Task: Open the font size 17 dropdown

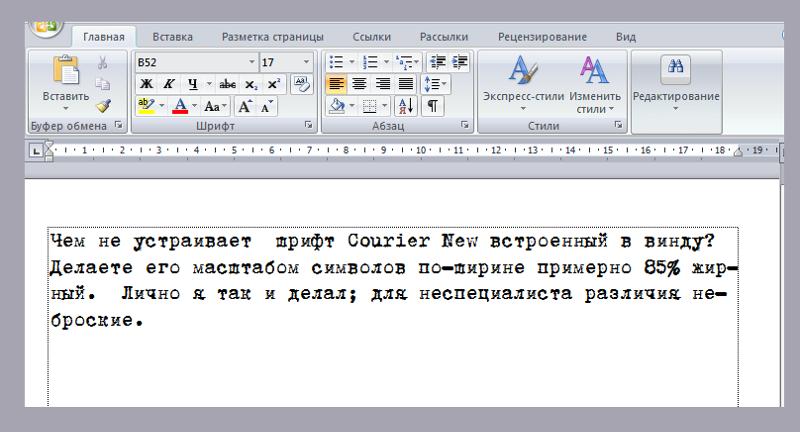Action: tap(306, 62)
